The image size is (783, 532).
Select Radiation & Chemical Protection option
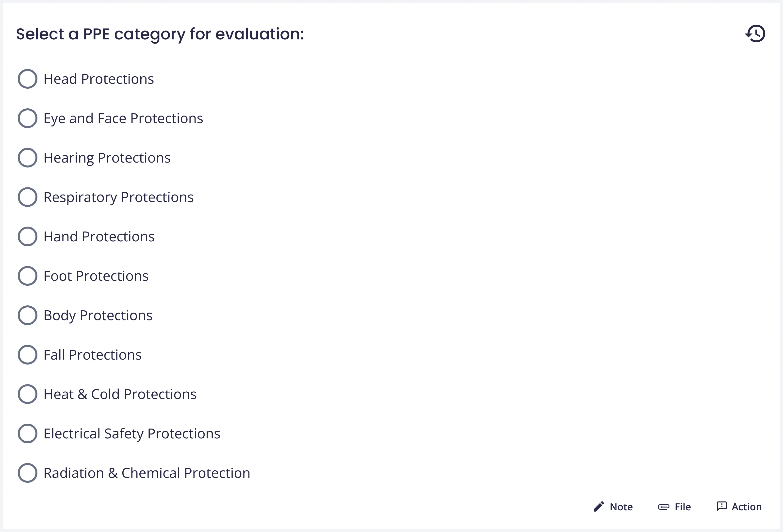[x=27, y=473]
